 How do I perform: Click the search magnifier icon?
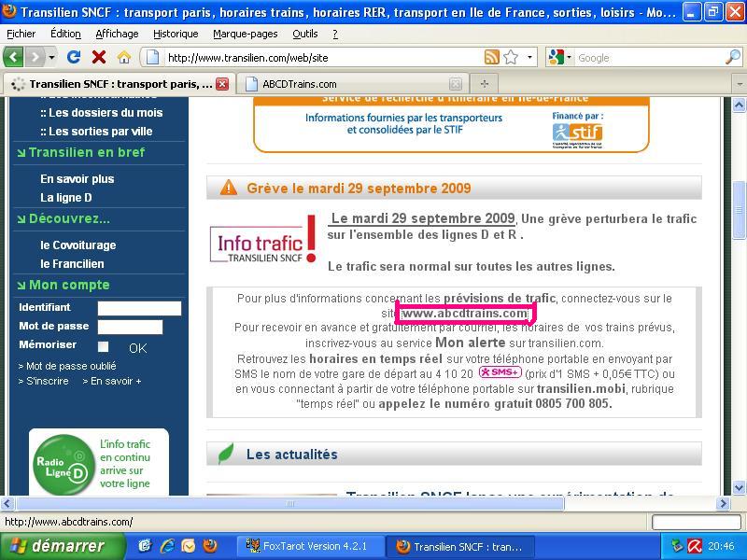tap(732, 57)
